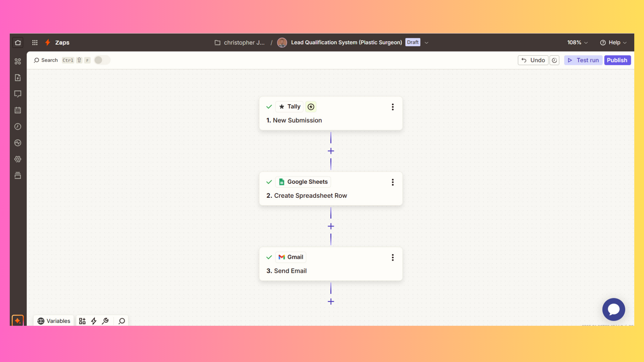The image size is (644, 362).
Task: Click the Lead Qualification System Zap title
Action: point(346,42)
